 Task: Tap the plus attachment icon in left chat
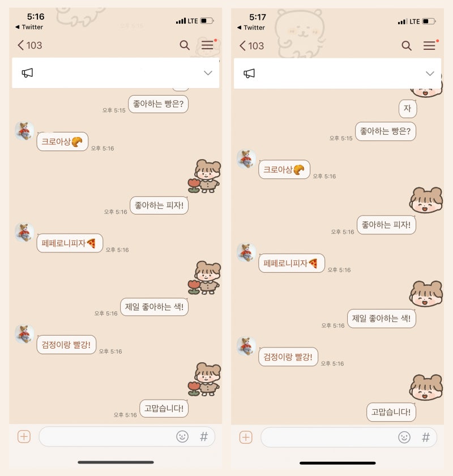pyautogui.click(x=24, y=436)
